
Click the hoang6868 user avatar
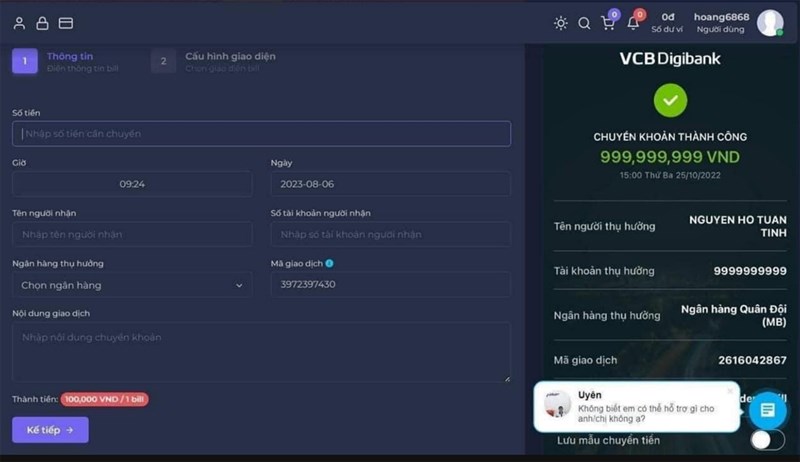click(x=770, y=23)
